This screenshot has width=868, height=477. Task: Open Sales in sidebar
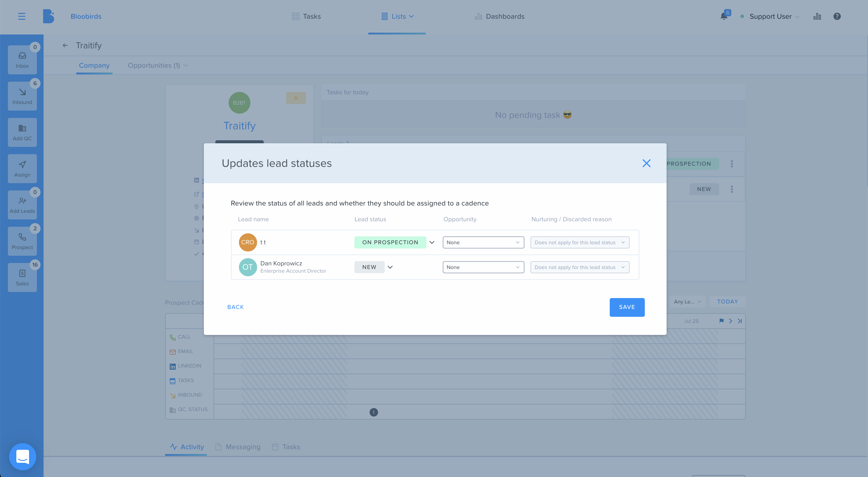click(x=22, y=277)
